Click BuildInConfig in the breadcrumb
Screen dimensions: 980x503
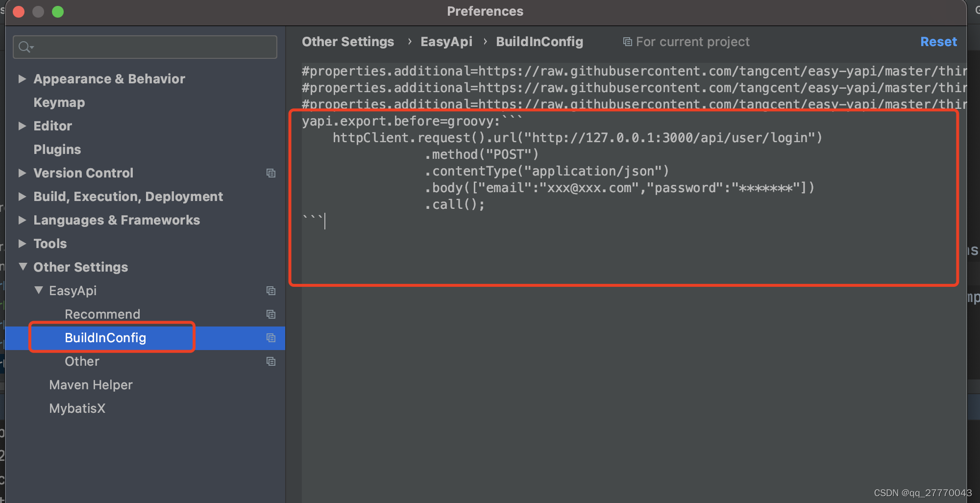click(539, 42)
